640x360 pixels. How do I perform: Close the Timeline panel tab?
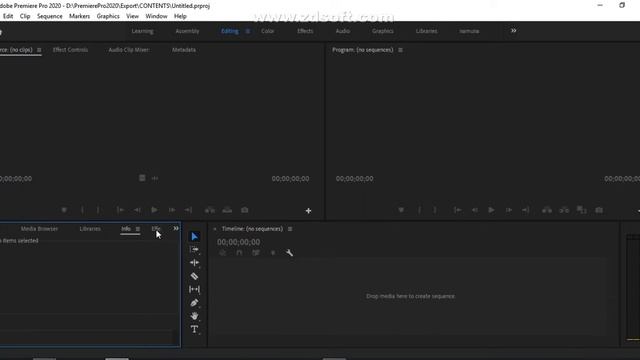click(215, 229)
